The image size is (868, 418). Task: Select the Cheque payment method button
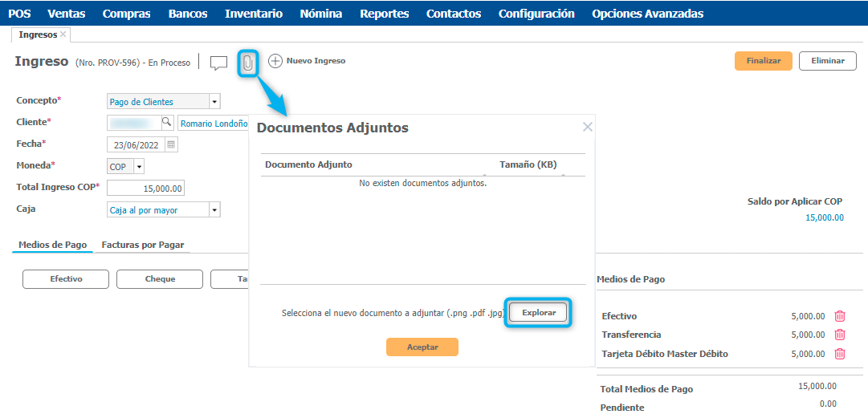tap(159, 279)
